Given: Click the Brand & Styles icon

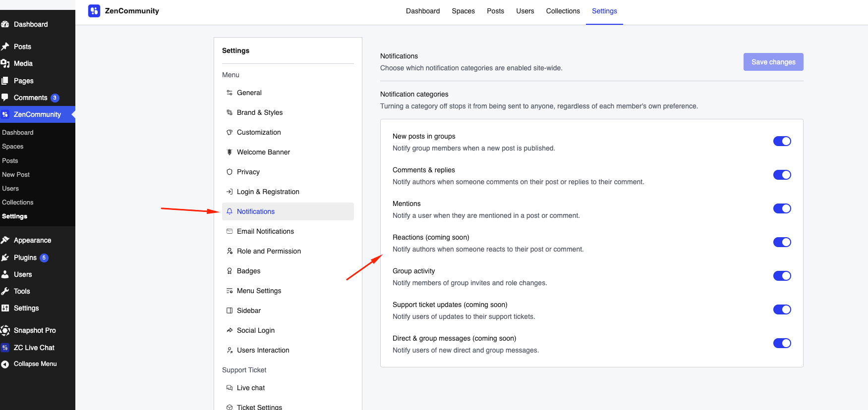Looking at the screenshot, I should 230,112.
